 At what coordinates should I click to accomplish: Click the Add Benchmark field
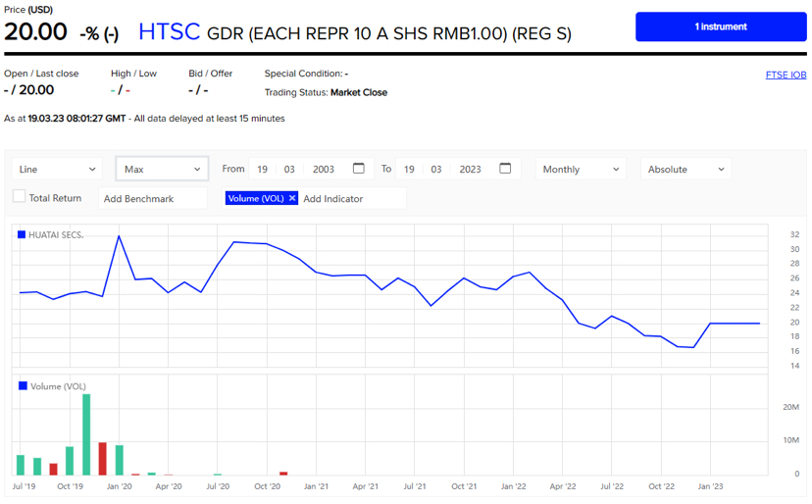[x=153, y=198]
